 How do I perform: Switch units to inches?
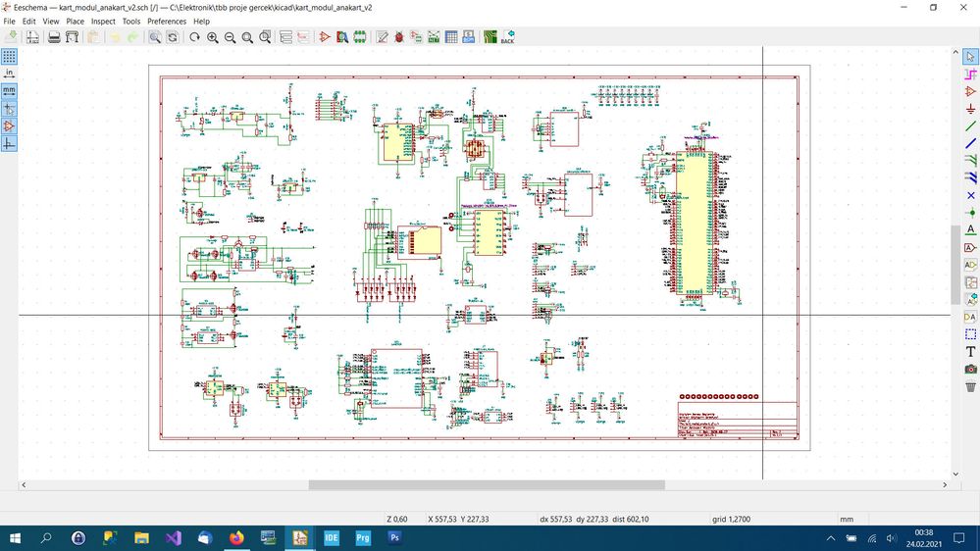coord(9,74)
